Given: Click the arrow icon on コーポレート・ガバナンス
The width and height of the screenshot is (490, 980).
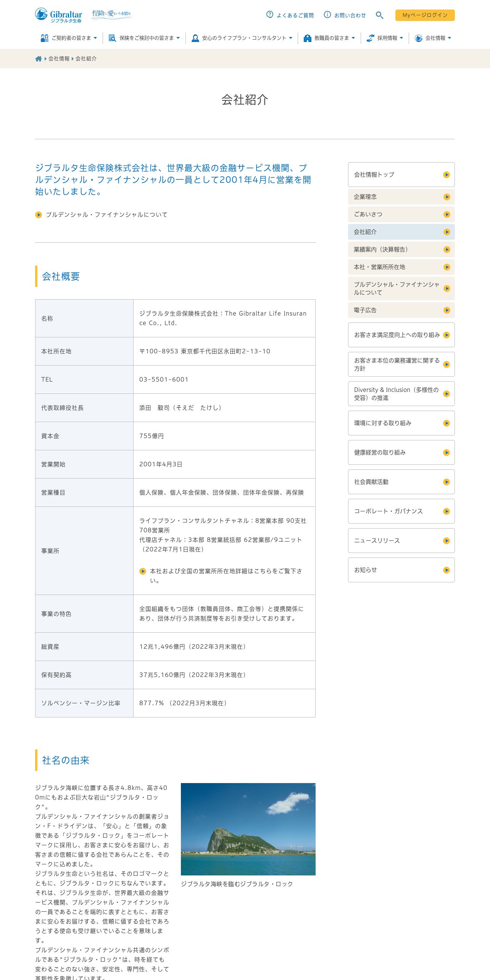Looking at the screenshot, I should point(446,511).
